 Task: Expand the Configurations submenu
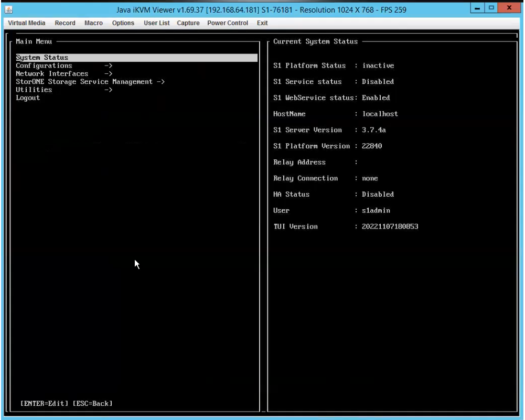(44, 66)
